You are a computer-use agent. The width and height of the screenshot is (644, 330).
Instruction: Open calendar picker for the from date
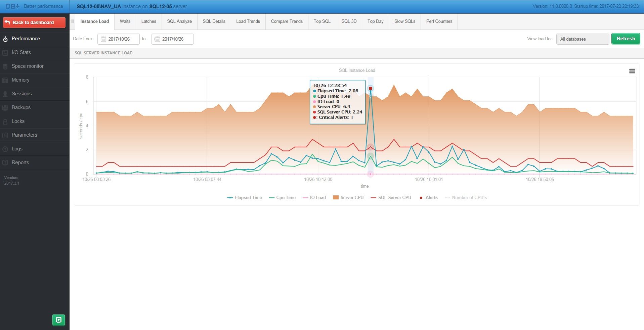103,39
